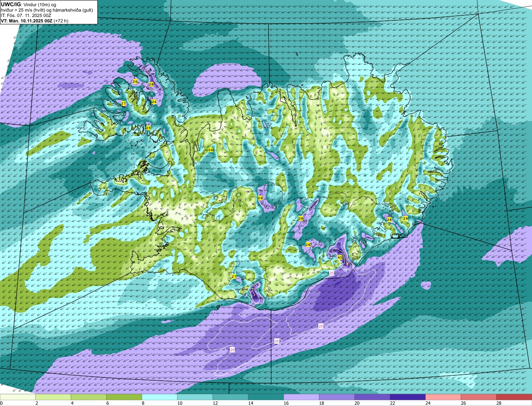The width and height of the screenshot is (532, 406).
Task: Click the 16–18 m/s lavender legend swatch
Action: 301,397
